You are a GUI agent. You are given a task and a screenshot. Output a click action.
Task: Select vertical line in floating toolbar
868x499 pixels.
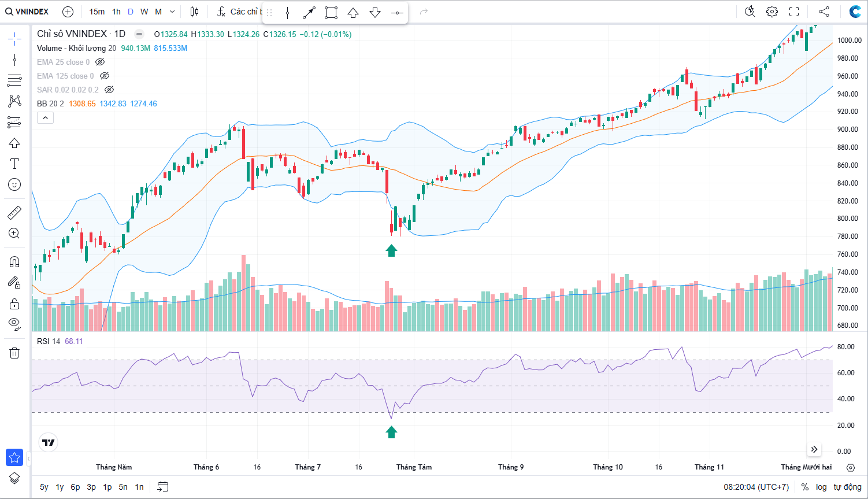(287, 13)
